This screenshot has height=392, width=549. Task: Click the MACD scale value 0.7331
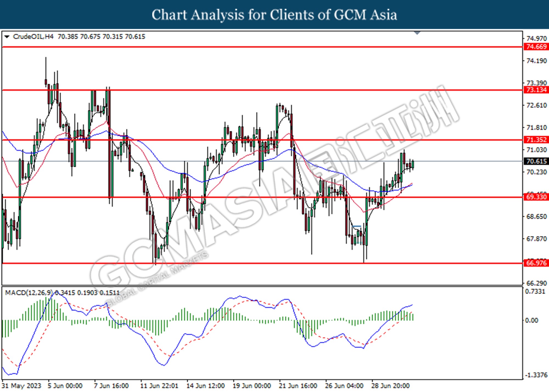coord(535,291)
